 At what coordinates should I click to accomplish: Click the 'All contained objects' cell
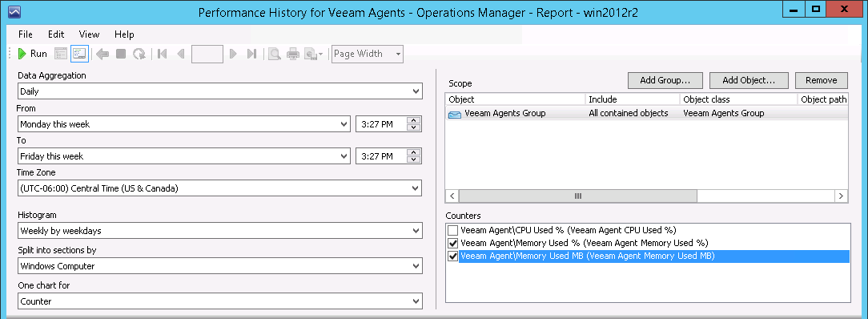(x=629, y=114)
